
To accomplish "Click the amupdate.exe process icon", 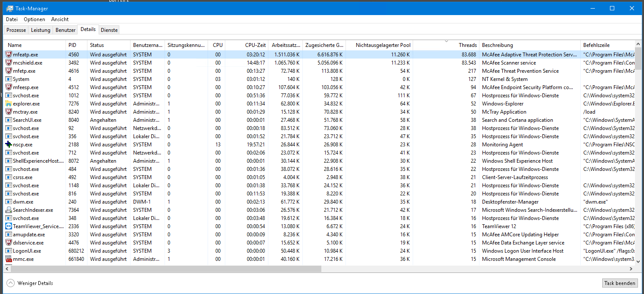I will coord(9,235).
